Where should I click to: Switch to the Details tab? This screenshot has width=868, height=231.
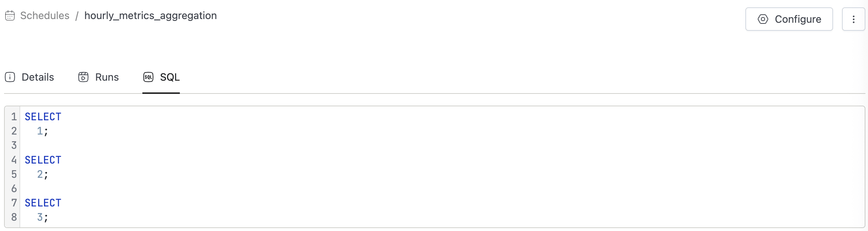click(29, 77)
